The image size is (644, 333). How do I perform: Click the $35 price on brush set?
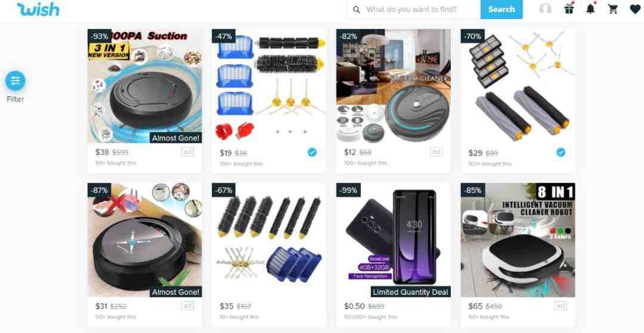[x=227, y=306]
